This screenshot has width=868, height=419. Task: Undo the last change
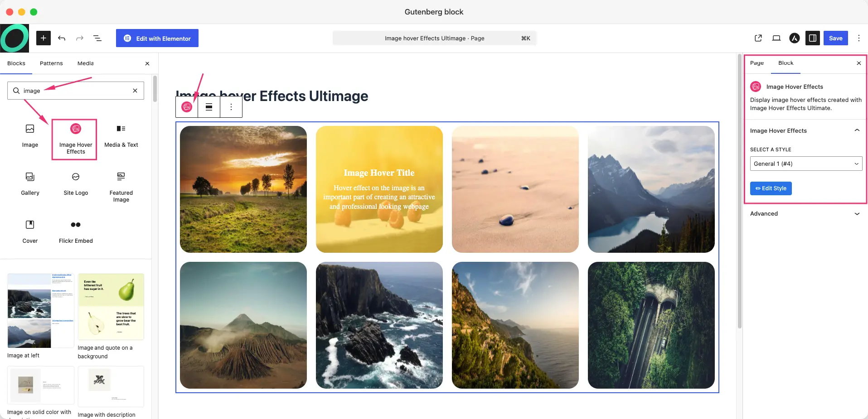(62, 38)
